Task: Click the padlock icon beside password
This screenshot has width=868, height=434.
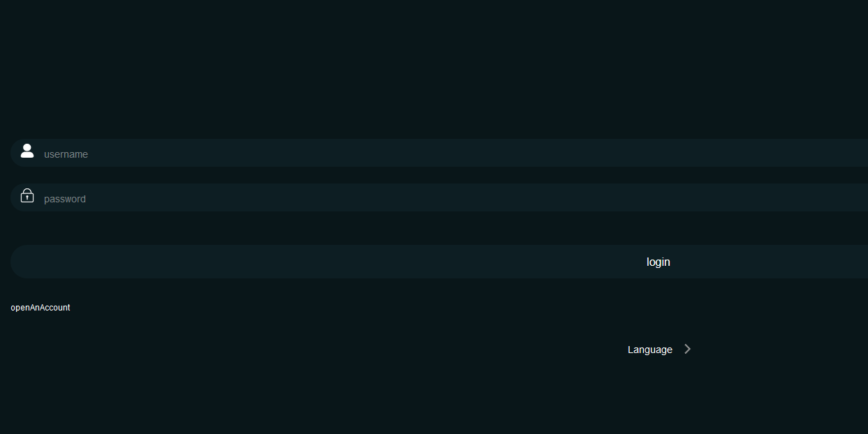Action: [27, 195]
